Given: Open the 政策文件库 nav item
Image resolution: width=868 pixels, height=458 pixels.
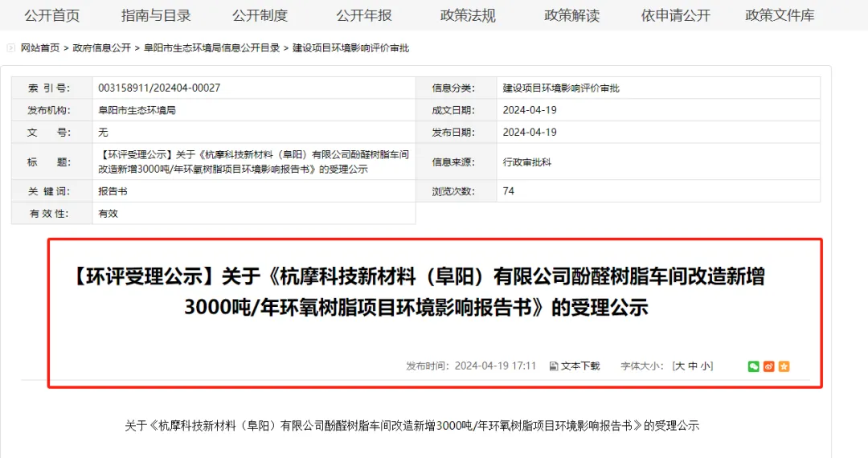Looking at the screenshot, I should click(x=780, y=15).
